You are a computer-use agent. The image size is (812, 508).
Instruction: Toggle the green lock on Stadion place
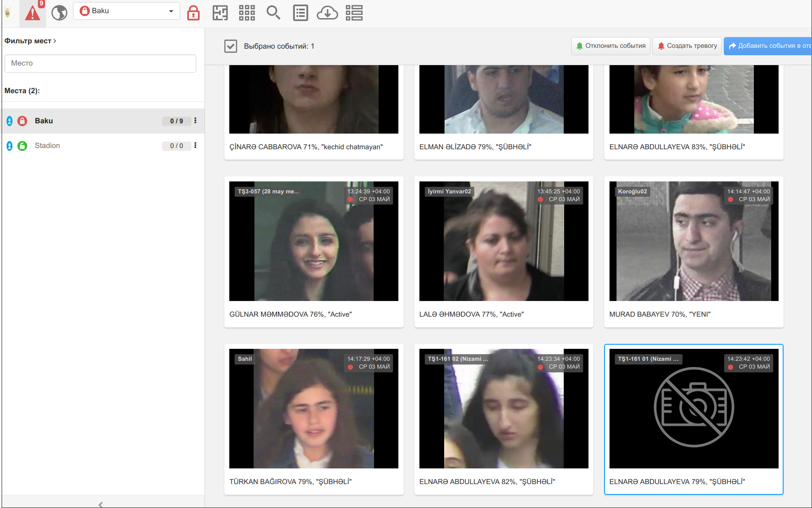pyautogui.click(x=22, y=146)
